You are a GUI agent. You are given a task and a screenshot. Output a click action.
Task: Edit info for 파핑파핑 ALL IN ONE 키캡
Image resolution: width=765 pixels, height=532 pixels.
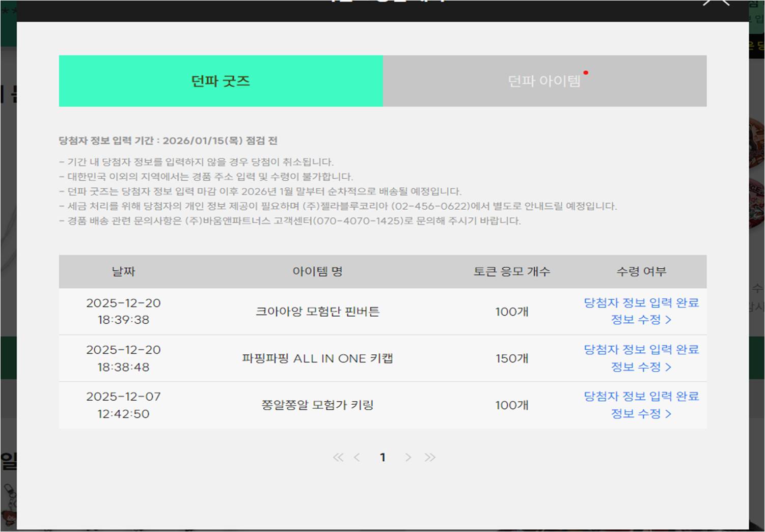641,367
